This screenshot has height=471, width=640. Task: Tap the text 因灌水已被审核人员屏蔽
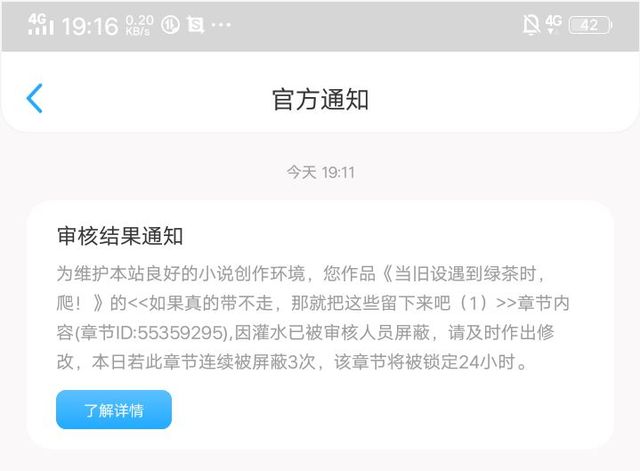coord(332,332)
